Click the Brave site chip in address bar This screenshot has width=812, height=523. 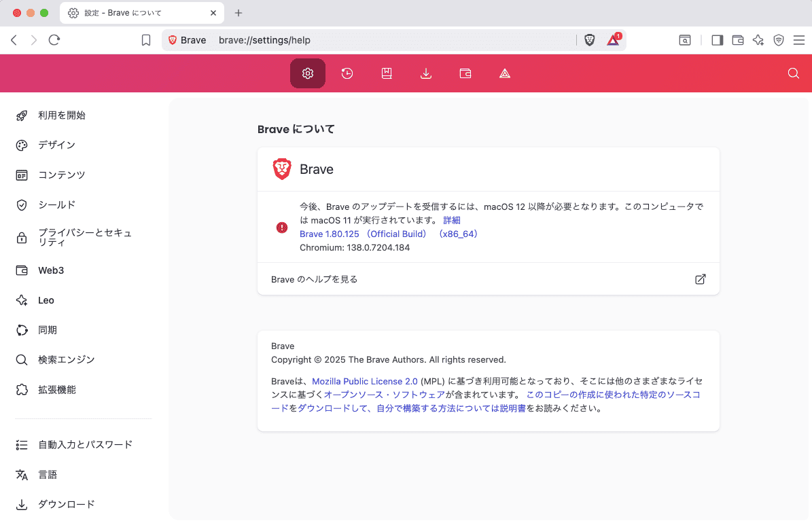tap(187, 40)
